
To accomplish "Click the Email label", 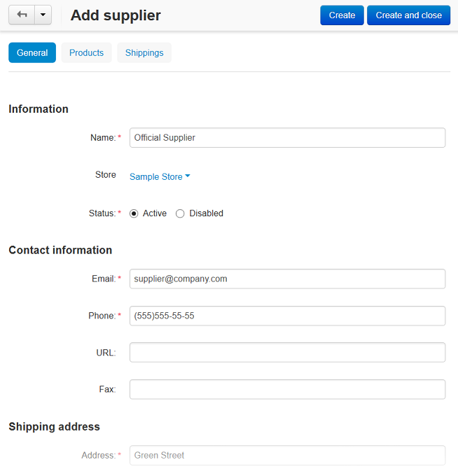I will (104, 279).
